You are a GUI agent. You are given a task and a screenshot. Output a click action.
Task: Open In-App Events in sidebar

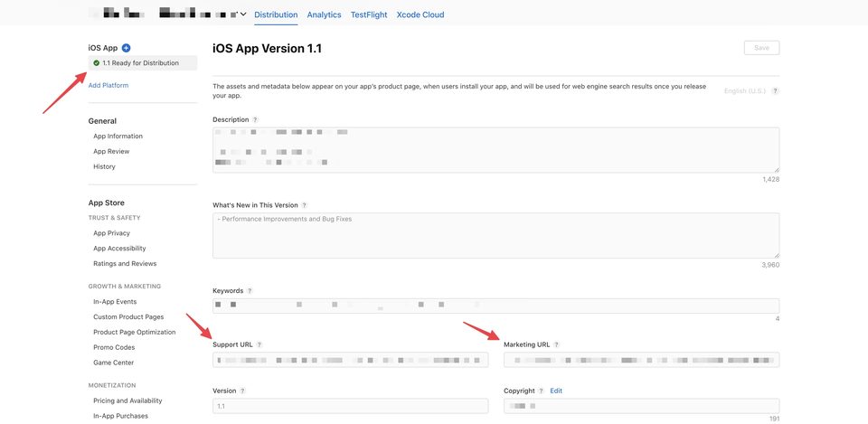pos(115,302)
